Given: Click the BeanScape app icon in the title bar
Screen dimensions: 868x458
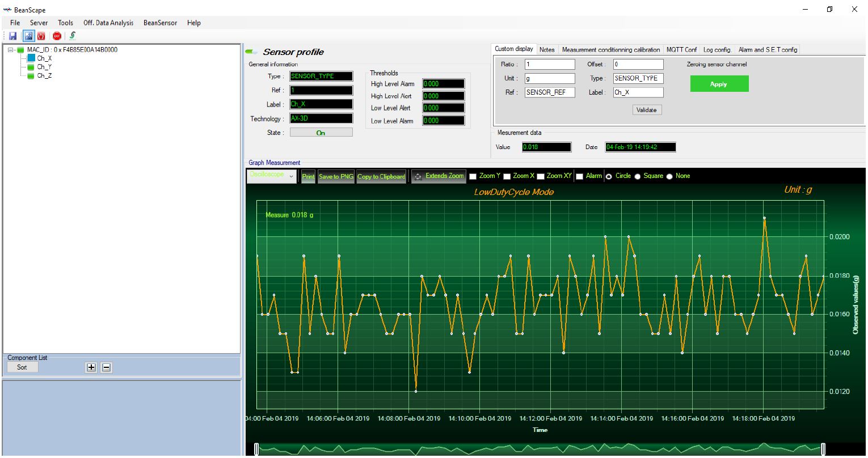Looking at the screenshot, I should click(x=7, y=10).
